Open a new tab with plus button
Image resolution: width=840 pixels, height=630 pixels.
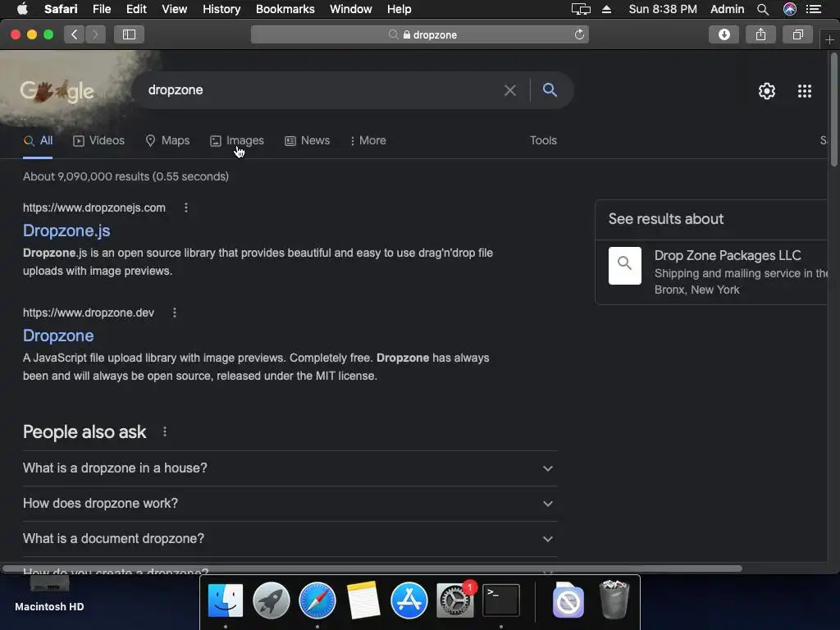click(x=829, y=40)
